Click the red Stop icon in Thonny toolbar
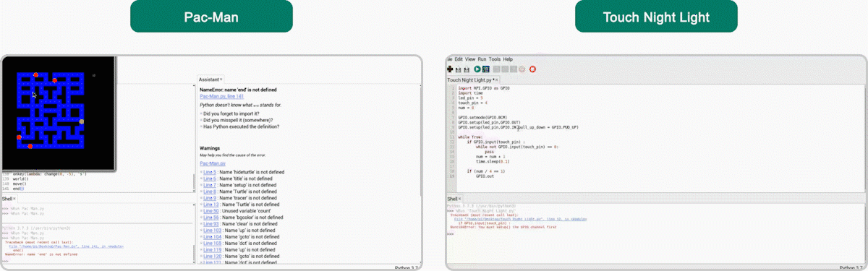 tap(532, 69)
